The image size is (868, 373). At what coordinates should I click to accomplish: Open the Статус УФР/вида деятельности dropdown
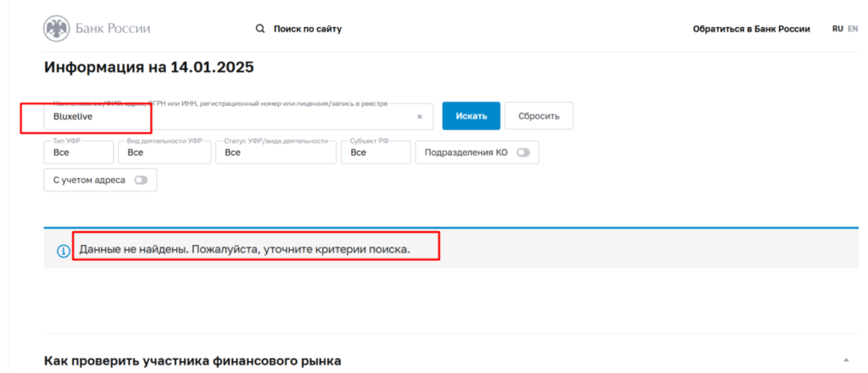[275, 153]
